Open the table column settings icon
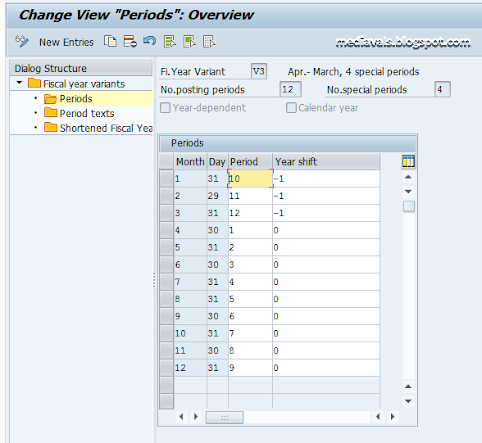Viewport: 482px width, 443px height. point(408,161)
